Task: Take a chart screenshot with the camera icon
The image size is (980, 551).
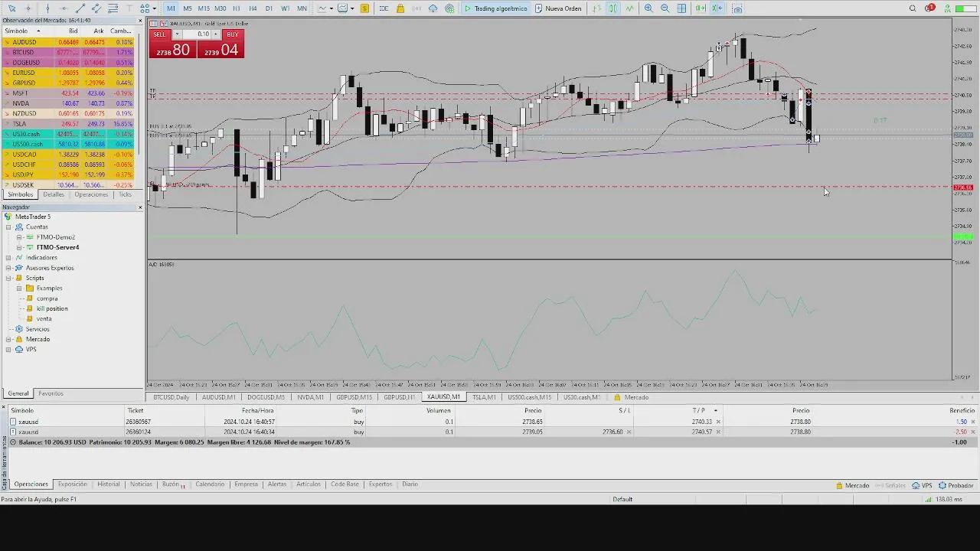Action: 737,8
